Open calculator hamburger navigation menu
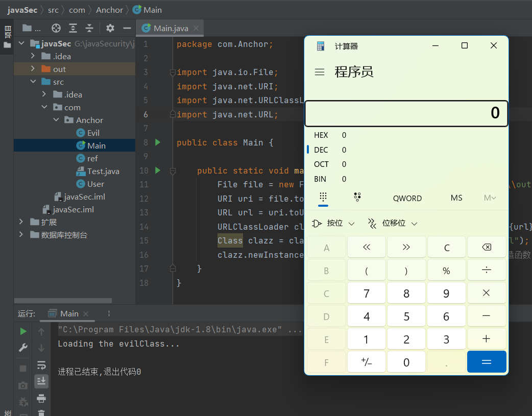 [x=320, y=72]
